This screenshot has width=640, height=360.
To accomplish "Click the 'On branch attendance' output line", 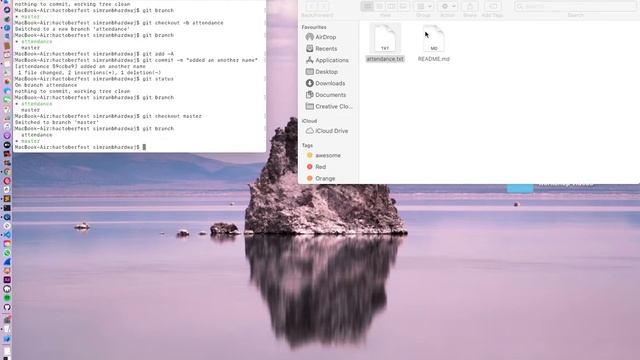I will (x=46, y=85).
